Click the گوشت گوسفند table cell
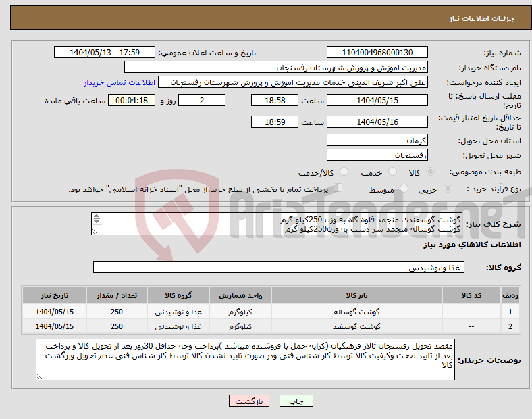This screenshot has height=419, width=532. (356, 326)
